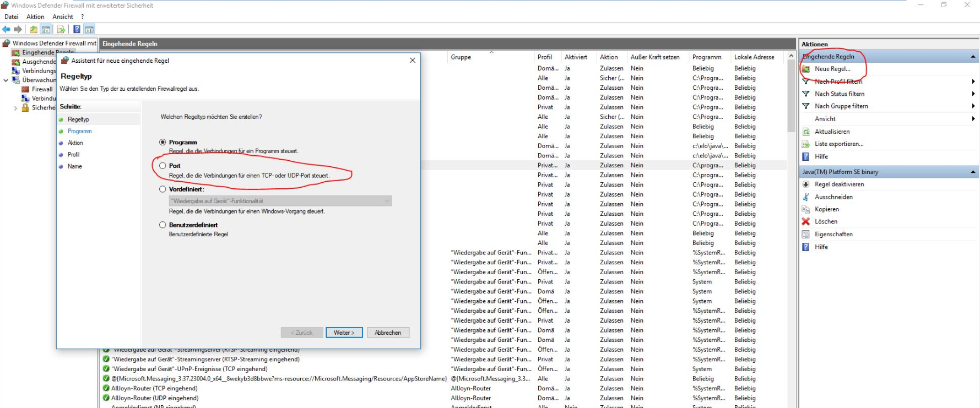Click the red X Löschen icon

[x=805, y=221]
